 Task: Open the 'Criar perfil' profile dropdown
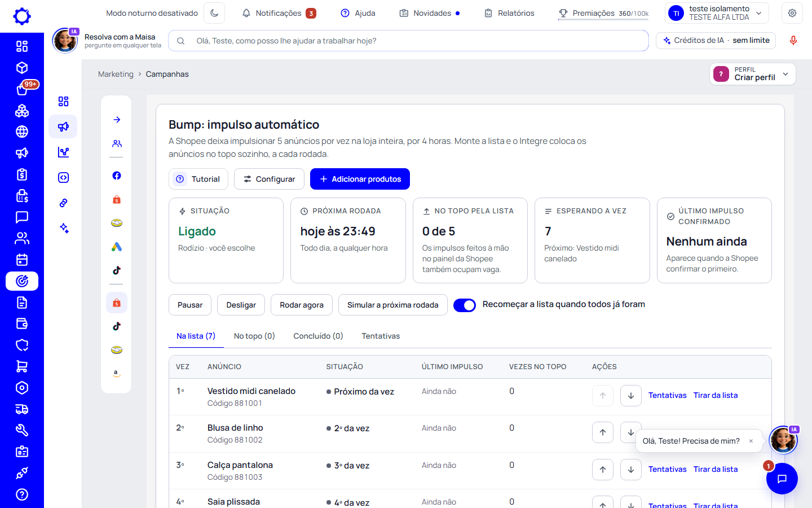click(753, 74)
